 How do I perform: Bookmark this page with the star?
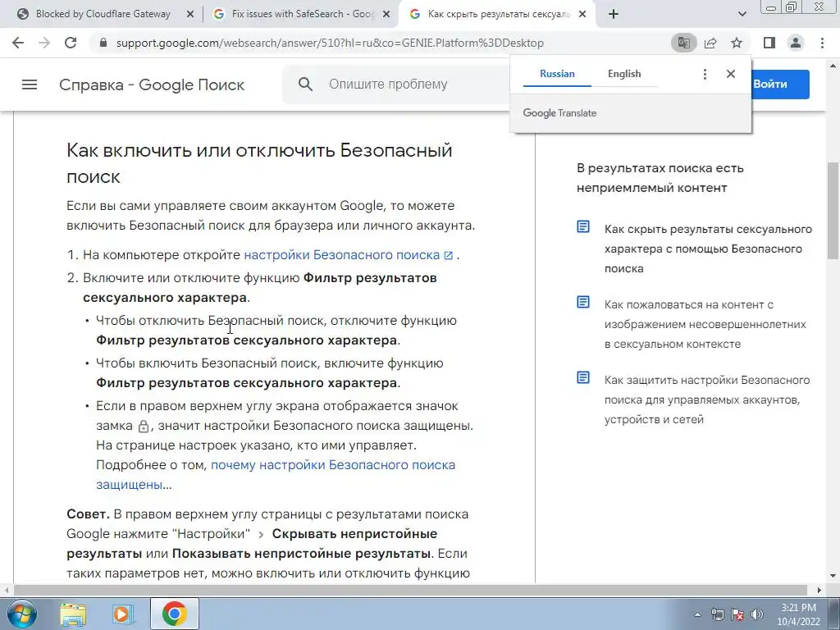[737, 43]
